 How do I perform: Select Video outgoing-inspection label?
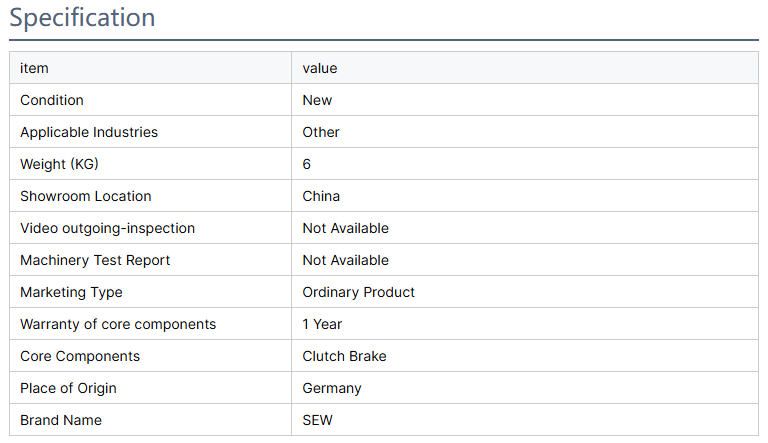coord(107,228)
